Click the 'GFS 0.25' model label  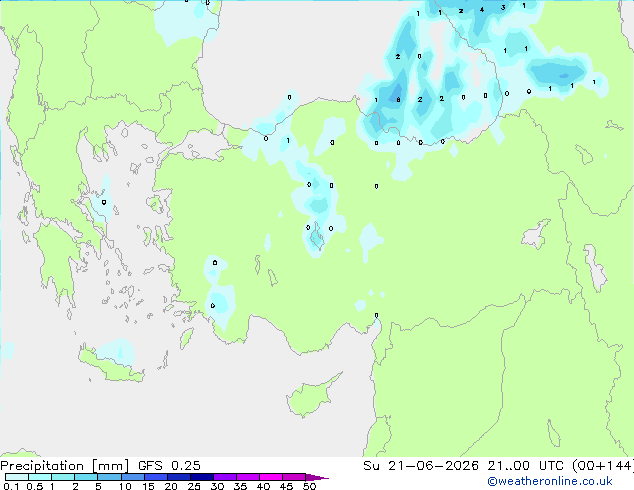tap(169, 466)
